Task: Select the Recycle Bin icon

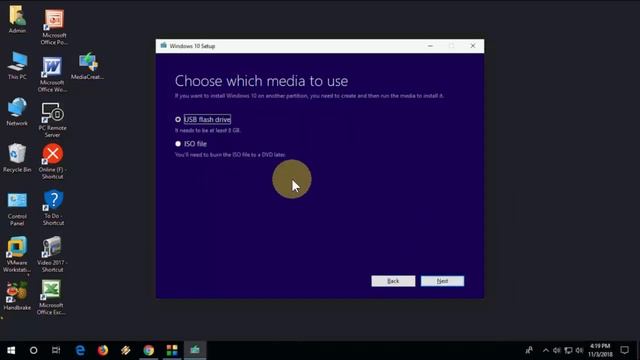Action: click(x=17, y=158)
